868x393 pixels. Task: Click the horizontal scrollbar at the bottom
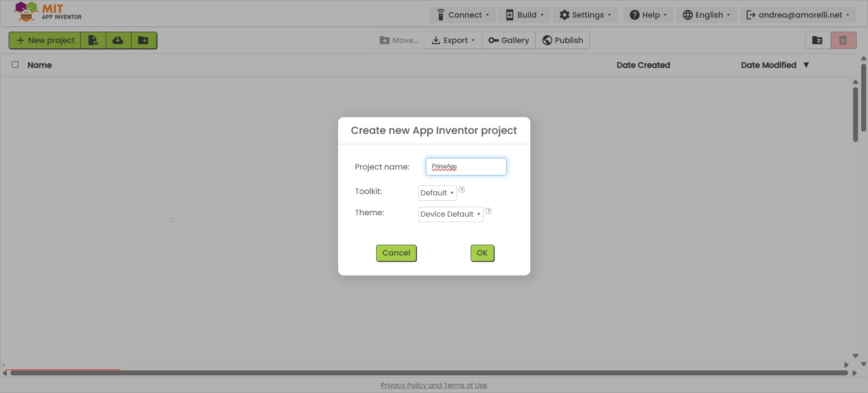click(x=429, y=373)
